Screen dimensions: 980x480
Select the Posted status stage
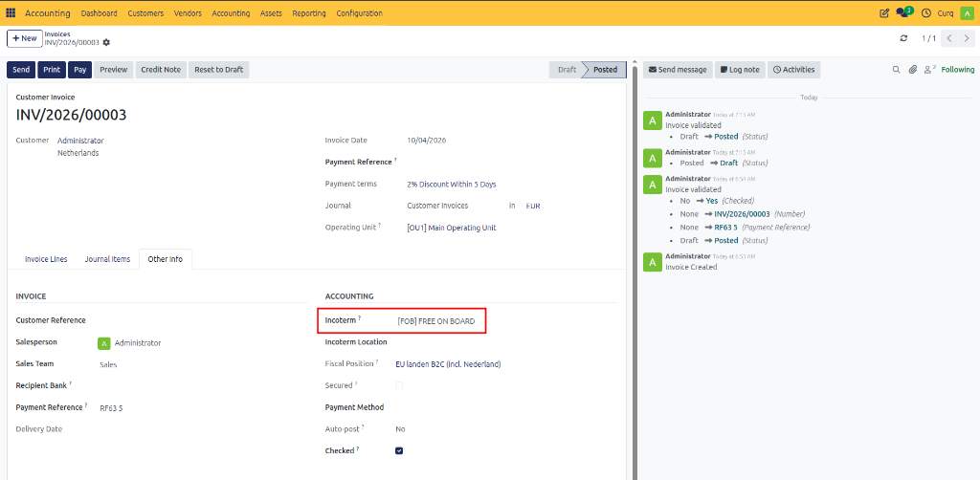pos(605,70)
